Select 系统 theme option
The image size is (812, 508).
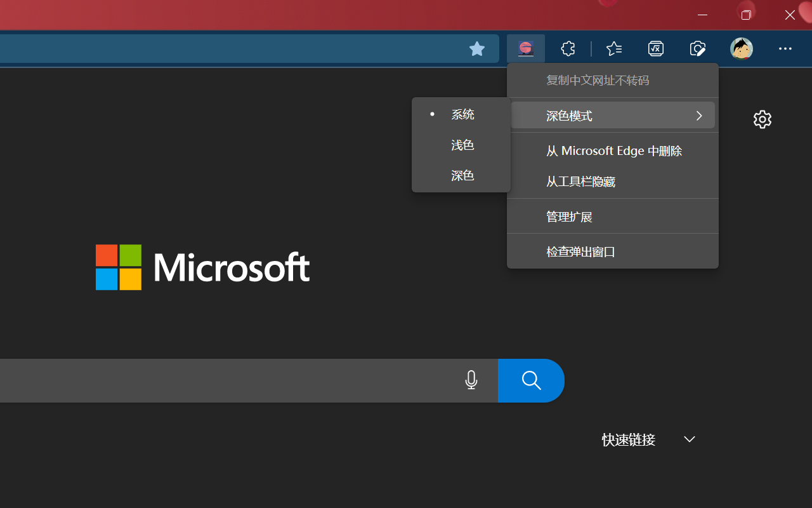[461, 115]
